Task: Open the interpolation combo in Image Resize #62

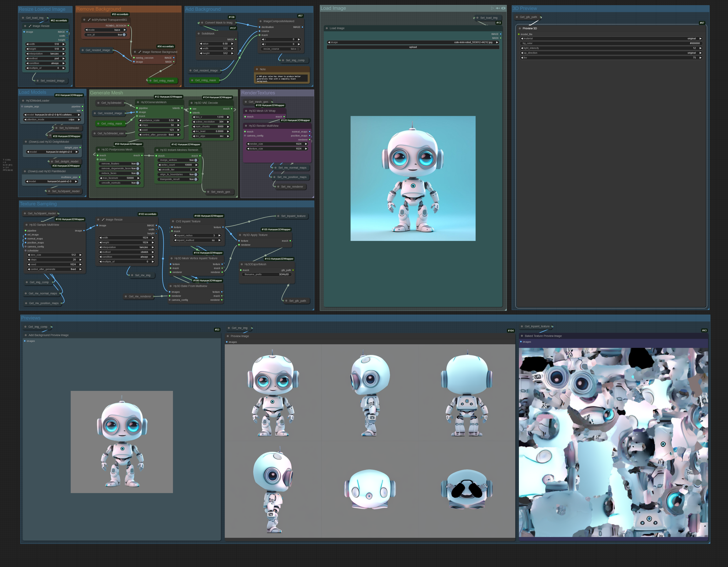Action: [x=45, y=54]
